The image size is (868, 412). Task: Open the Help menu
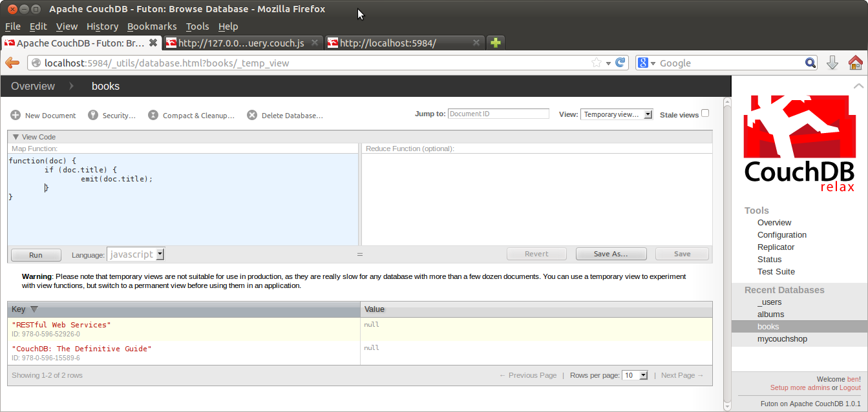tap(228, 26)
